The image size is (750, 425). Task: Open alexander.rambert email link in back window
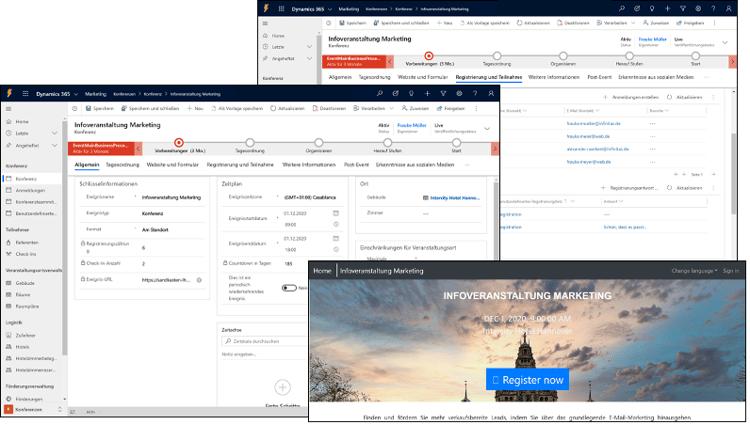point(597,149)
